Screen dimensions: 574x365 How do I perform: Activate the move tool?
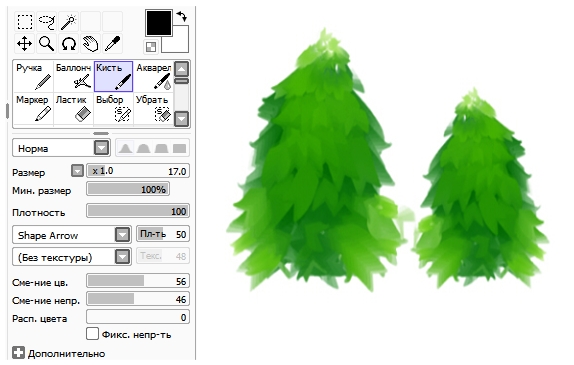(x=25, y=44)
